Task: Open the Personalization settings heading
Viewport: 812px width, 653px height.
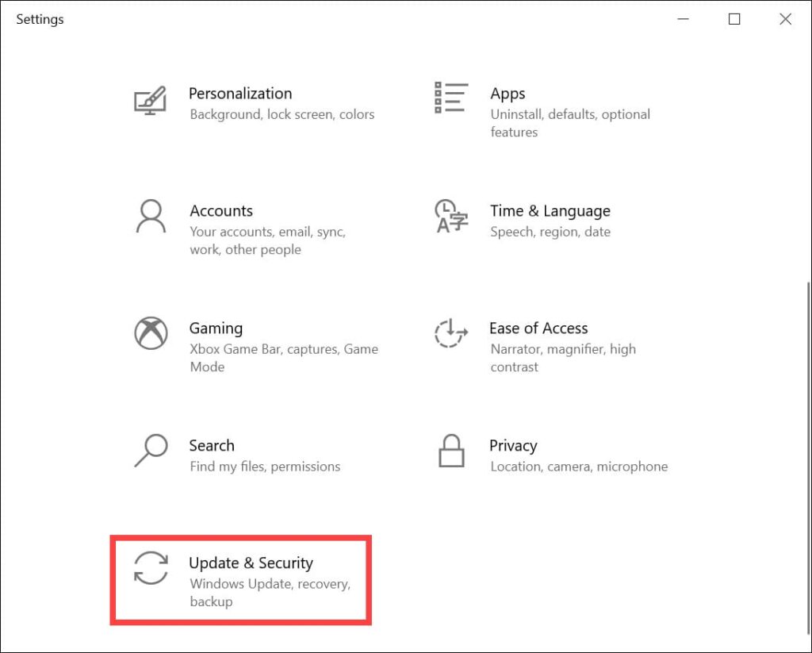Action: 240,94
